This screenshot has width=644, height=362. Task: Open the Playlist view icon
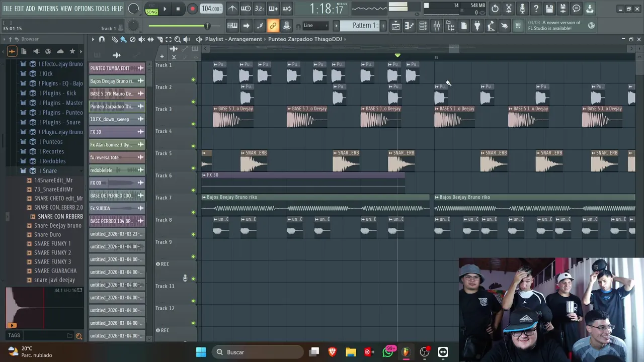[396, 26]
